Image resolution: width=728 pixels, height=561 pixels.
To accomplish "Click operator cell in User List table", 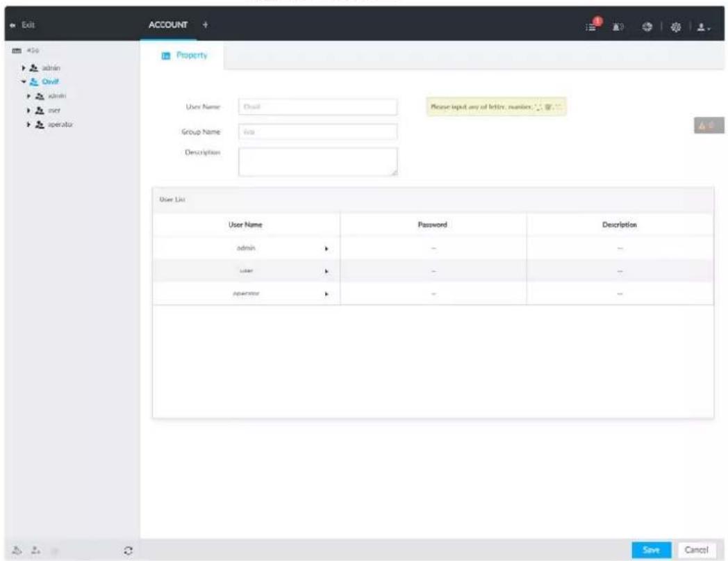I will tap(246, 293).
